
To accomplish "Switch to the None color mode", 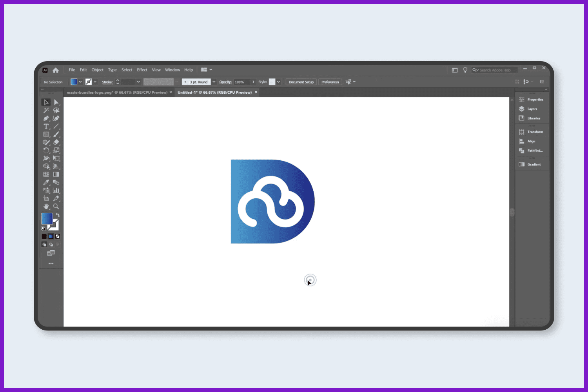I will pyautogui.click(x=58, y=236).
